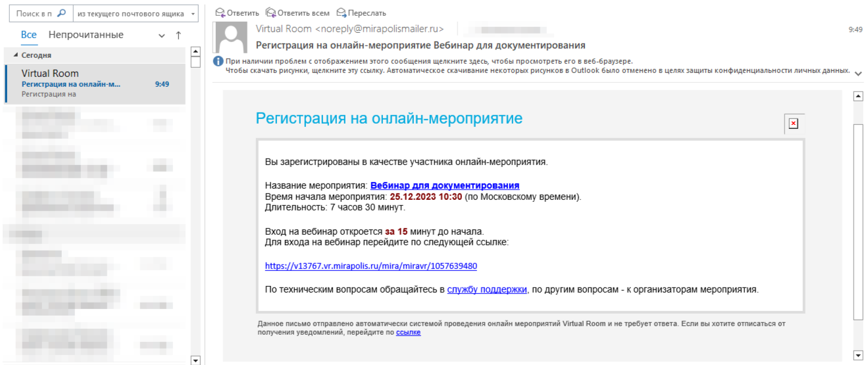The height and width of the screenshot is (365, 868).
Task: Open the search scope dropdown текущего почтового ящика
Action: point(136,12)
